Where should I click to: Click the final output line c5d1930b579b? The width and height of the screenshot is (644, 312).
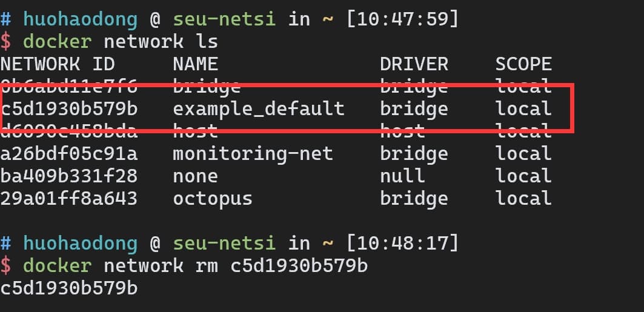coord(69,288)
